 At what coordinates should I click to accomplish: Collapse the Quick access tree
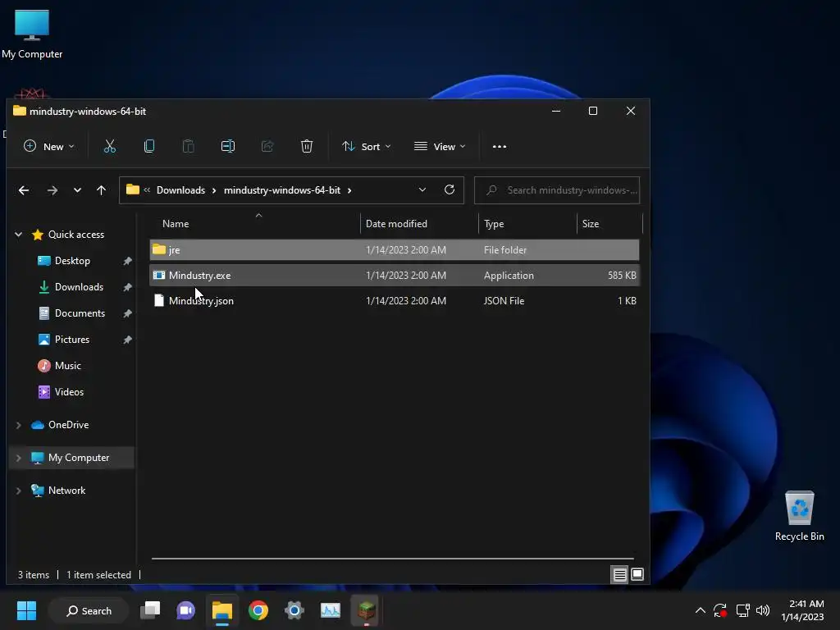point(18,235)
